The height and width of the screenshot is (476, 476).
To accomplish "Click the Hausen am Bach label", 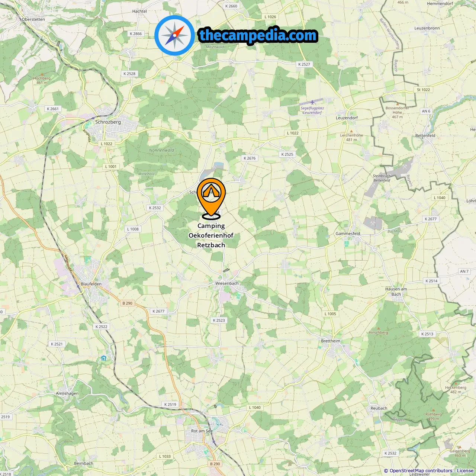I will point(396,292).
